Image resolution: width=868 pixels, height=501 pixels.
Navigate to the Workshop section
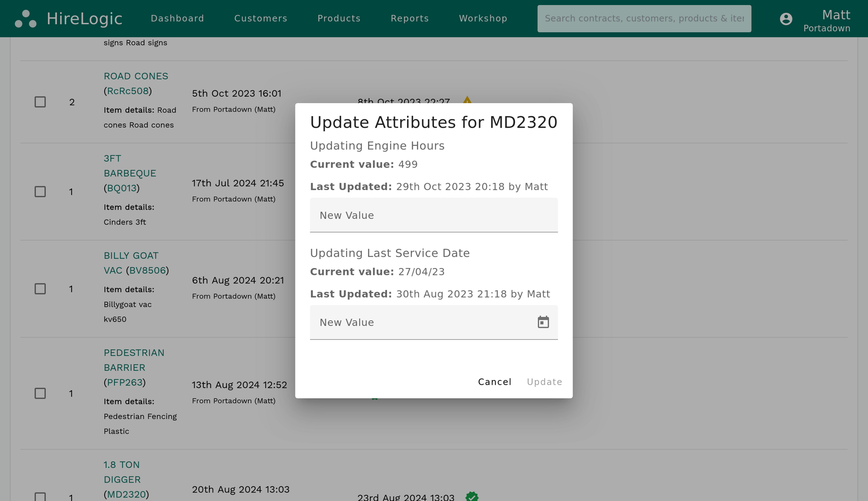click(483, 18)
